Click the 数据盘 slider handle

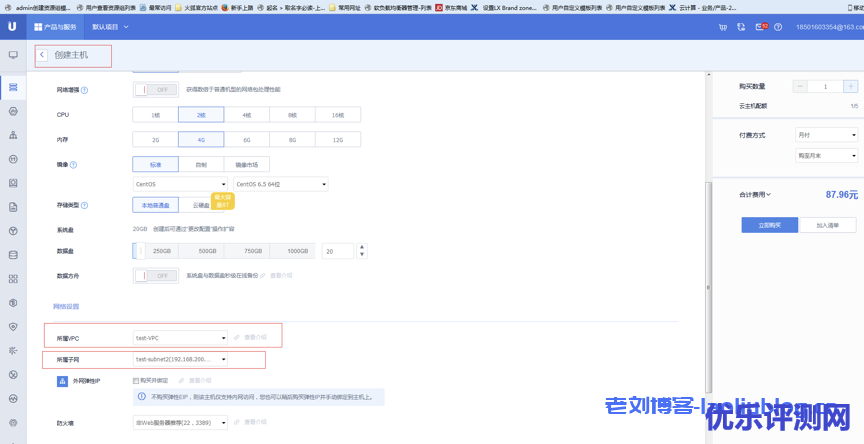140,251
